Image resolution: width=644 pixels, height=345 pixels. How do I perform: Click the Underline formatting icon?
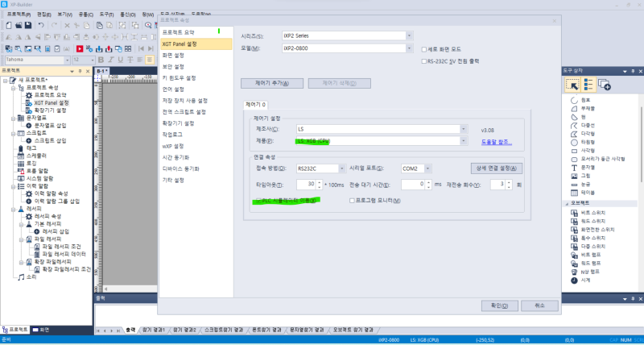(121, 60)
